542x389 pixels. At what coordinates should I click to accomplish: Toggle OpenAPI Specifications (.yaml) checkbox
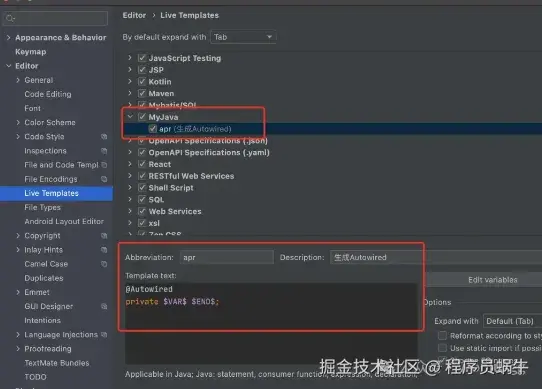(x=142, y=152)
